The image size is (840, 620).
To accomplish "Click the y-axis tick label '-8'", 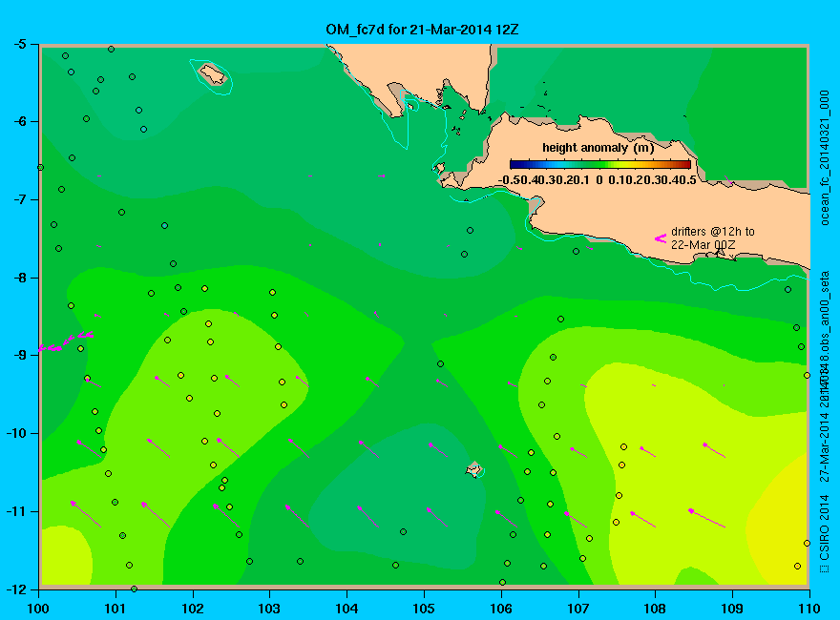I will tap(19, 278).
